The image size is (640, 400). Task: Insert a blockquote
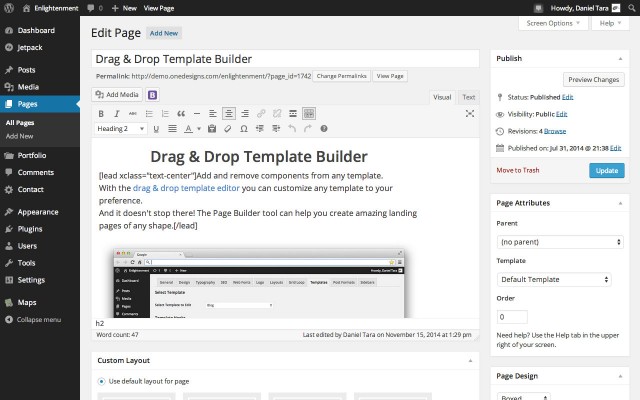pos(181,114)
